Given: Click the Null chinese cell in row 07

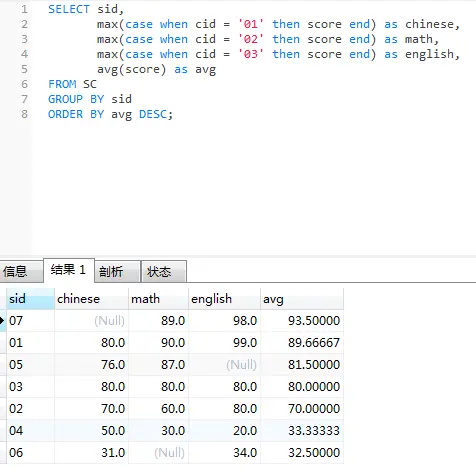Looking at the screenshot, I should coord(91,321).
